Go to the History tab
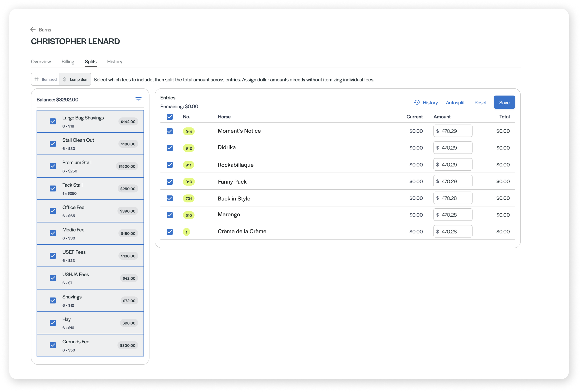 coord(114,61)
